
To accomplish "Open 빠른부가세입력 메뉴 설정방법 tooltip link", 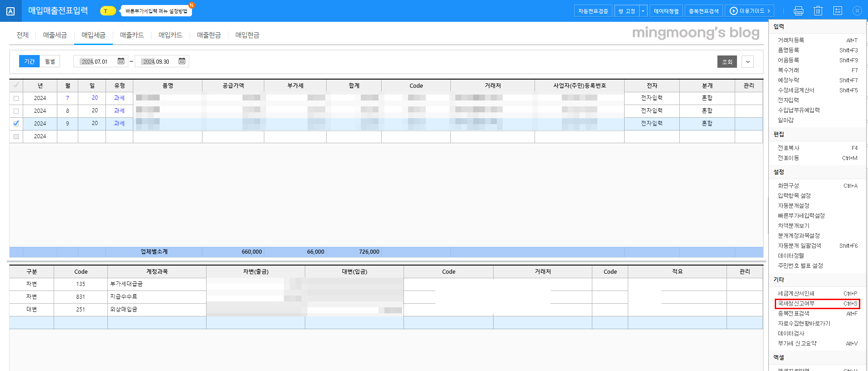I will pos(156,11).
